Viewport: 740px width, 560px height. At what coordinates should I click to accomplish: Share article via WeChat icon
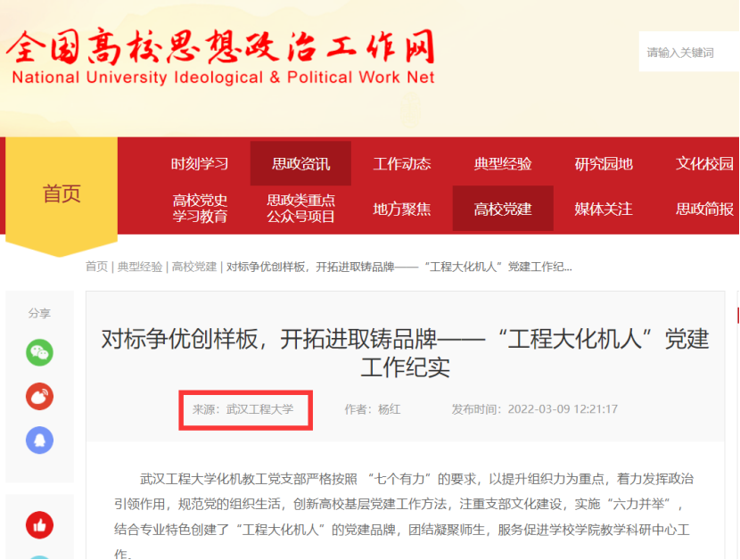tap(39, 352)
